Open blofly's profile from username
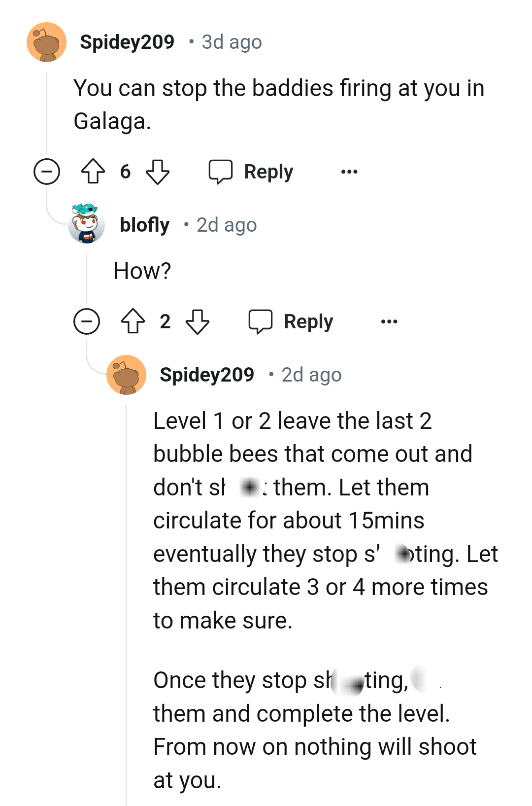This screenshot has width=532, height=806. point(144,225)
